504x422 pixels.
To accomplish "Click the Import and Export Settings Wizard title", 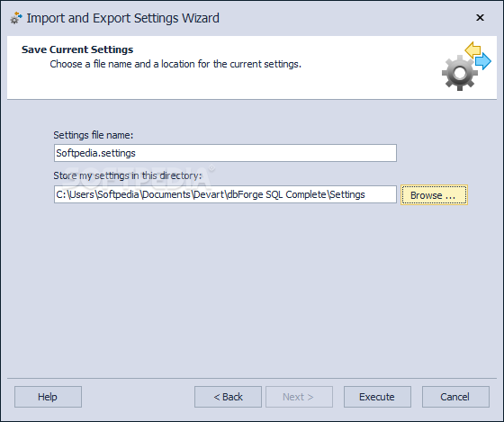I will click(122, 18).
